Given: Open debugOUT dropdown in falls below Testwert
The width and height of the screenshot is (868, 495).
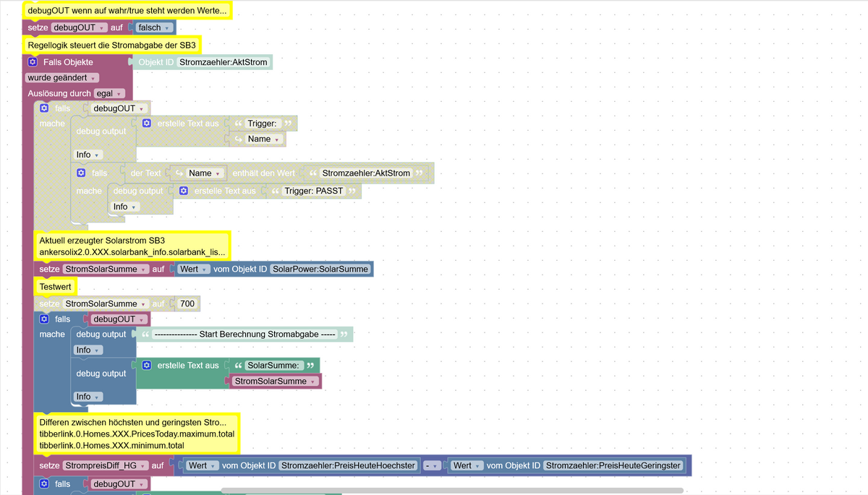Looking at the screenshot, I should (x=119, y=319).
